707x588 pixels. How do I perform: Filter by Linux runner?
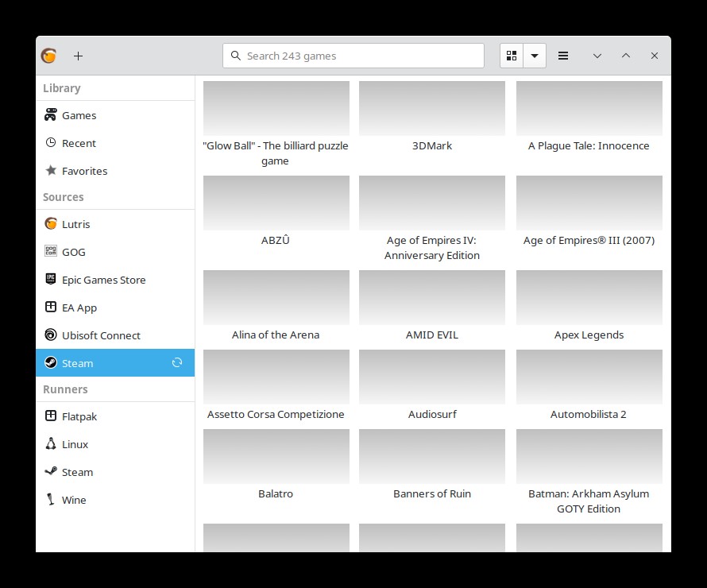point(115,444)
